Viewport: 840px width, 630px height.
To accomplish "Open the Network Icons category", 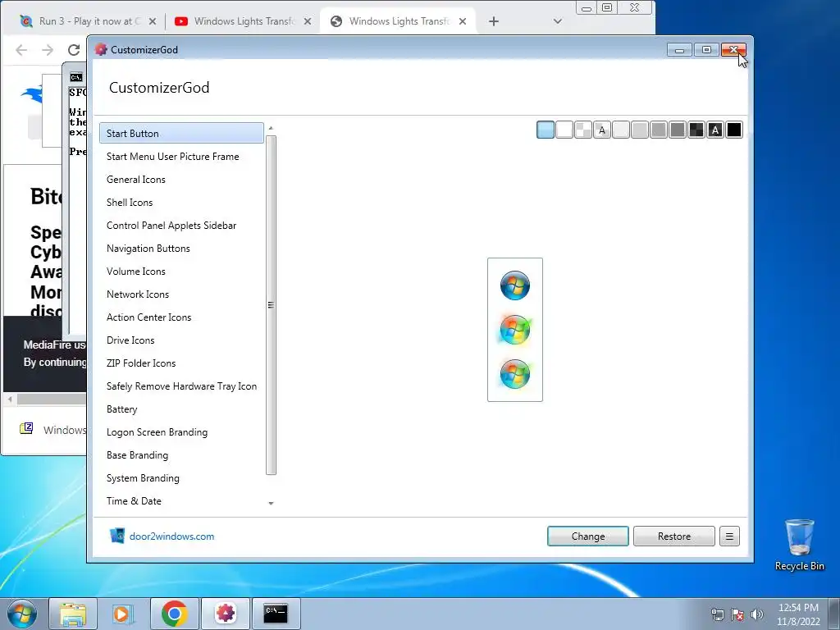I will (181, 294).
